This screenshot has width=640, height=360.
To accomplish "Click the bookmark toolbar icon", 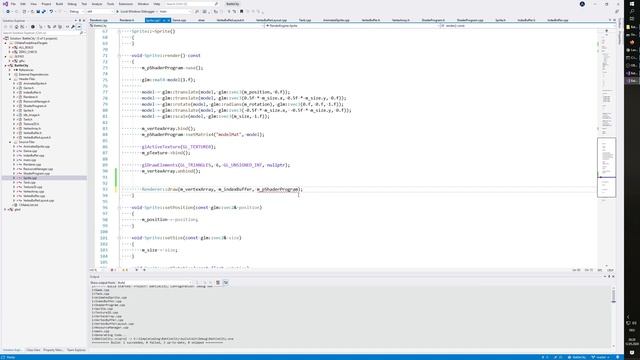I will coord(242,11).
